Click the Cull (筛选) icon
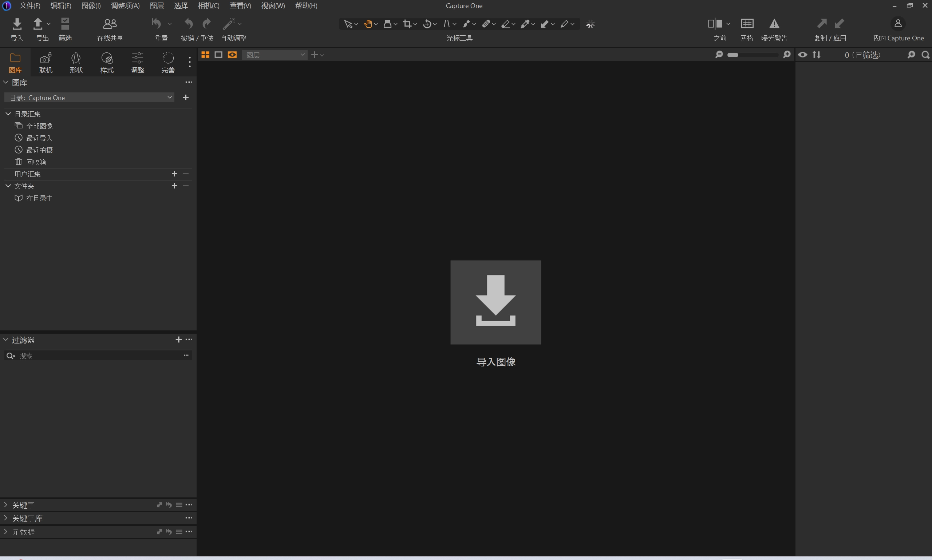Screen dimensions: 932x560 click(65, 24)
